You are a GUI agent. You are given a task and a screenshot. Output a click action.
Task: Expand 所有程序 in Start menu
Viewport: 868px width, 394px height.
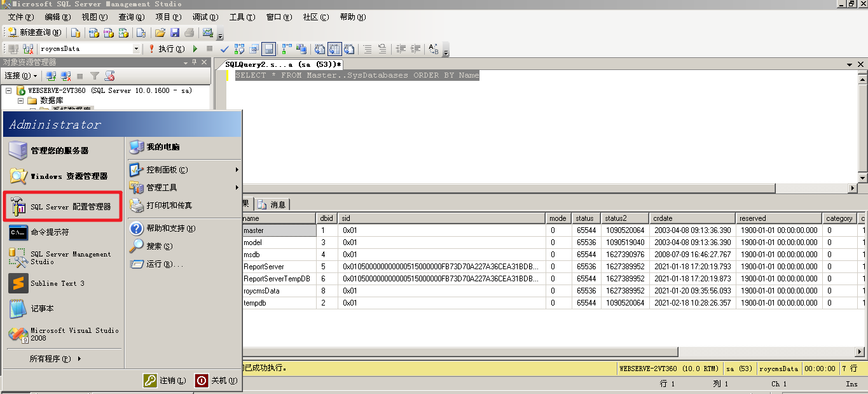tap(55, 359)
